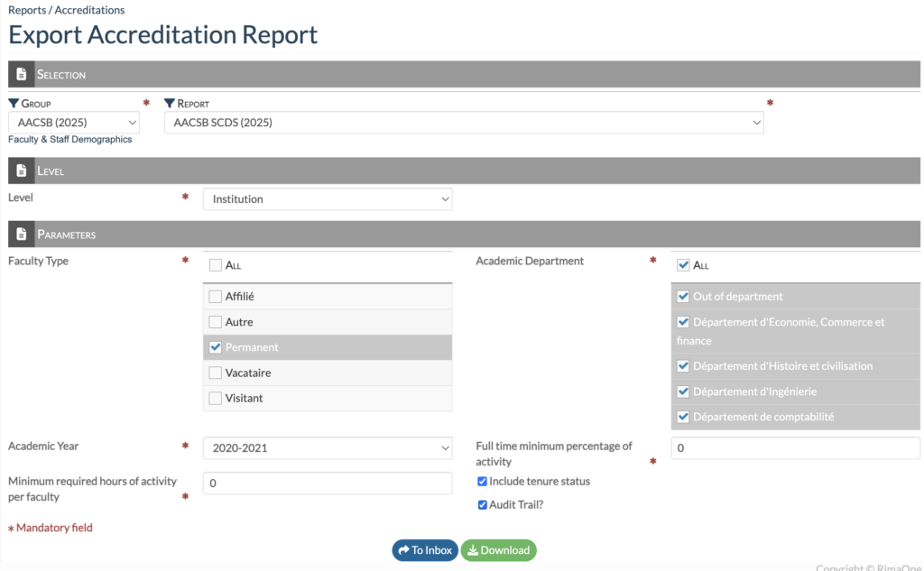Click the Minimum required hours input field
The height and width of the screenshot is (571, 924).
coord(328,484)
